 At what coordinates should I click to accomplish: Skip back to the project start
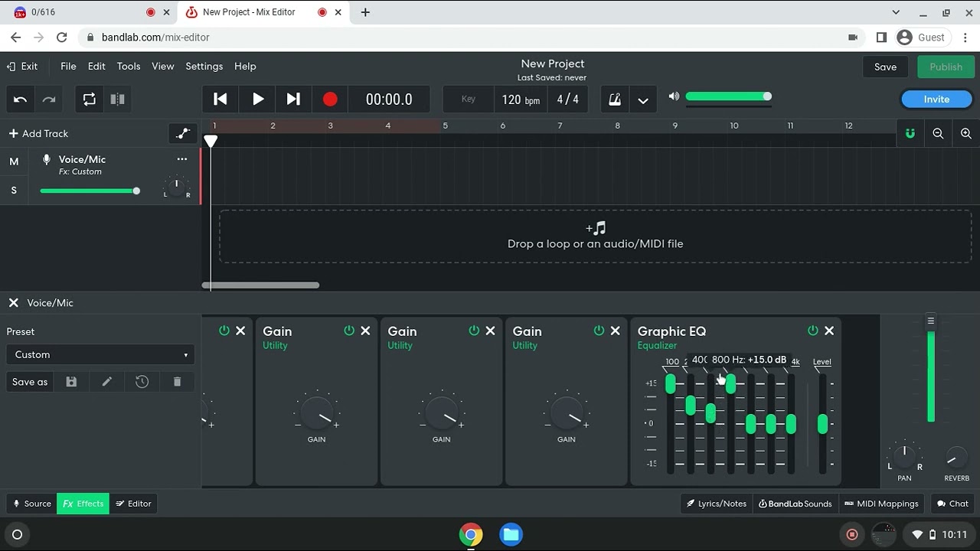coord(220,99)
